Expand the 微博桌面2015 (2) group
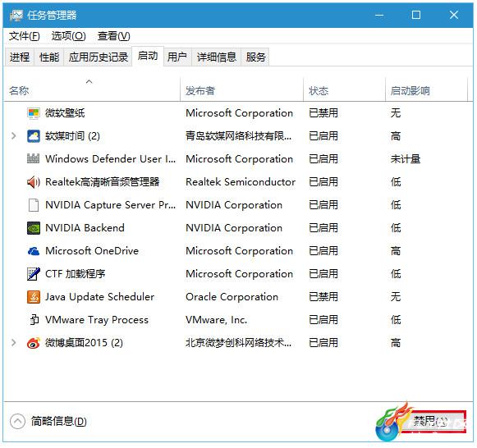 [x=14, y=343]
